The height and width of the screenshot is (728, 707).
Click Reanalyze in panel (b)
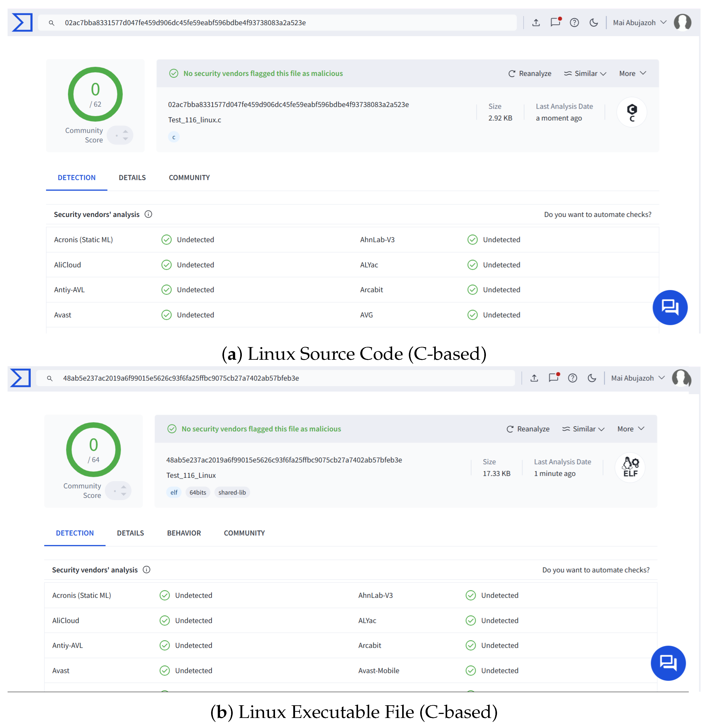528,429
